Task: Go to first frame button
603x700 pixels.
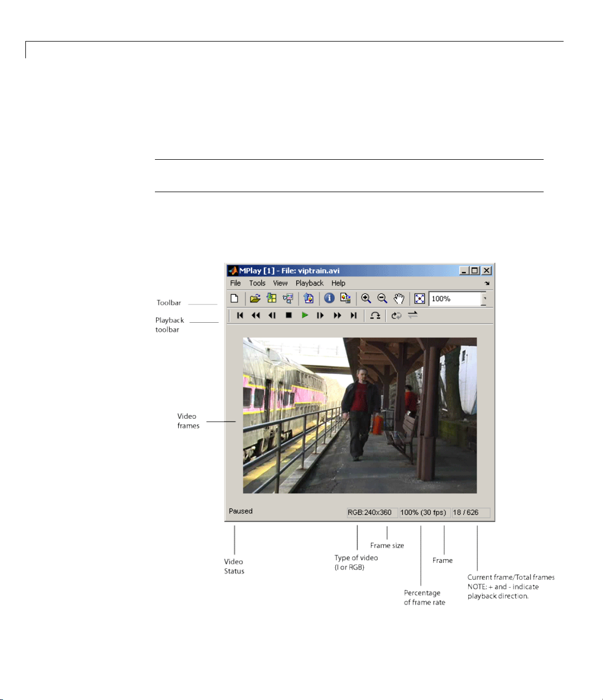Action: click(240, 316)
